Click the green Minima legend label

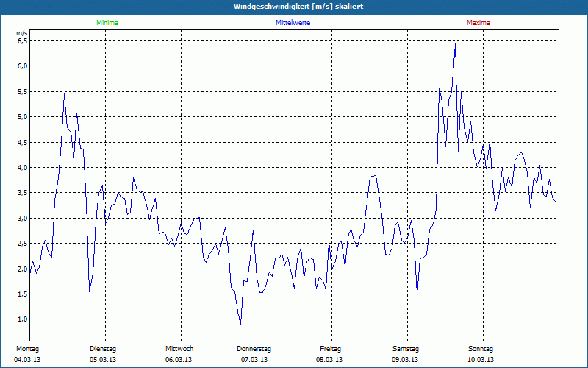[107, 23]
